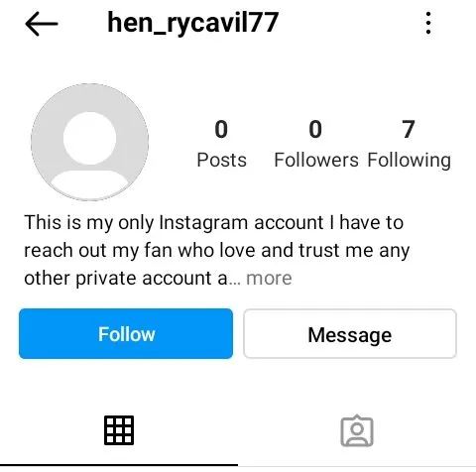Open the 0 Posts count
Screen dimensions: 476x472
pyautogui.click(x=221, y=144)
